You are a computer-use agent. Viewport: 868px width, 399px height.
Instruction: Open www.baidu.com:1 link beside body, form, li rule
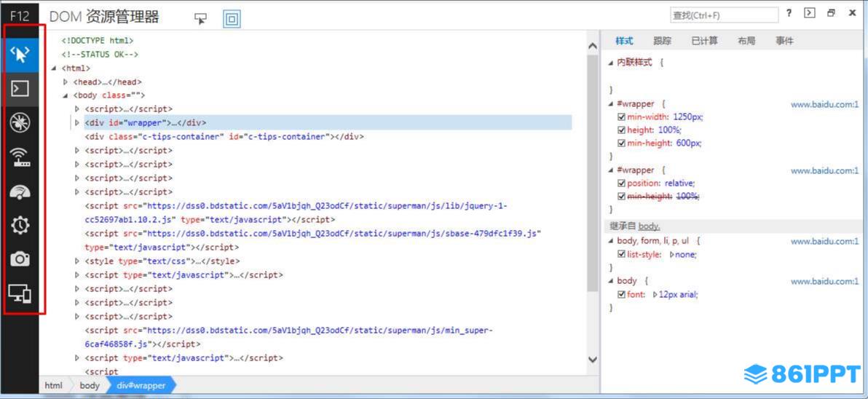coord(824,241)
